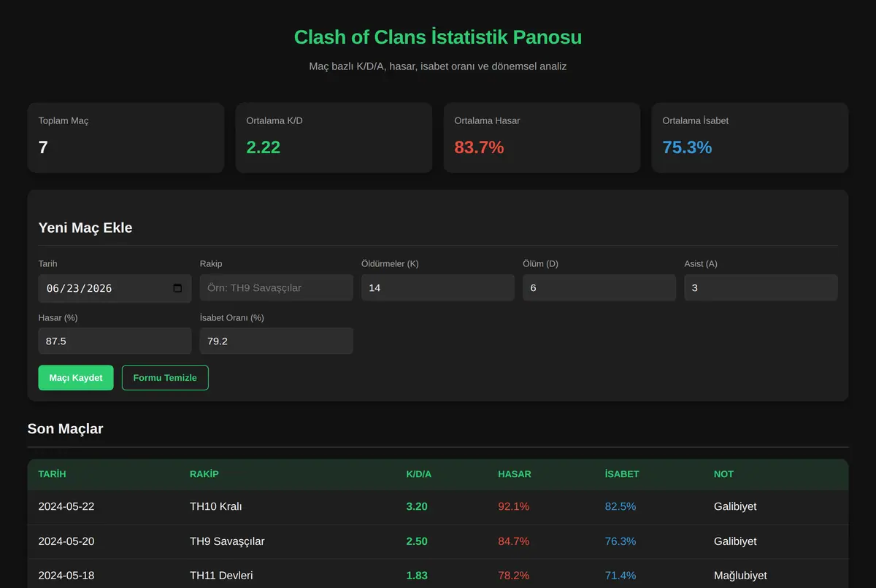
Task: Click Galibiyet in the TH9 Savaşçılar row
Action: [735, 541]
